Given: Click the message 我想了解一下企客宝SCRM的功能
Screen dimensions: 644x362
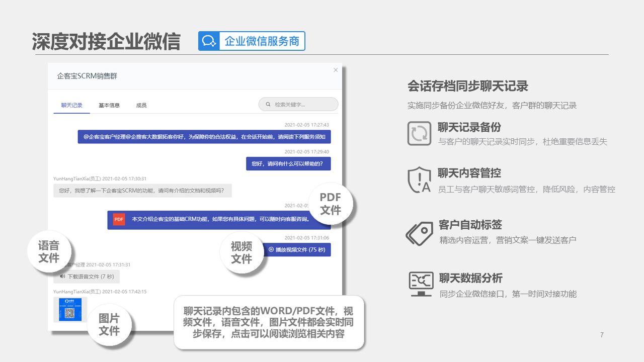Looking at the screenshot, I should click(x=142, y=191).
